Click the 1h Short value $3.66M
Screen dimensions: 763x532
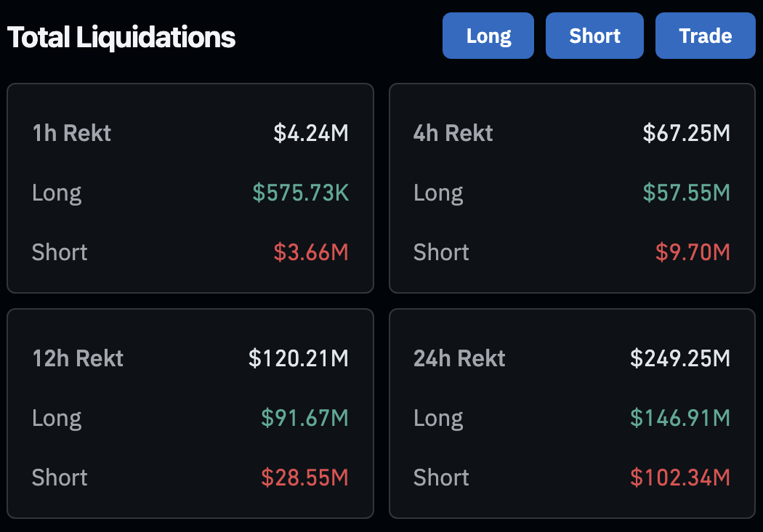[311, 252]
